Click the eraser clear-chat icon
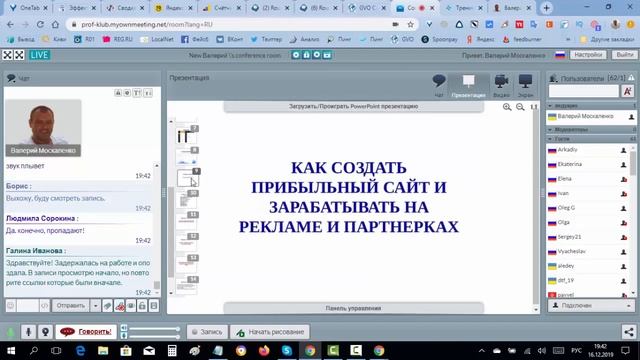Viewport: 640px width, 360px height. (x=107, y=306)
